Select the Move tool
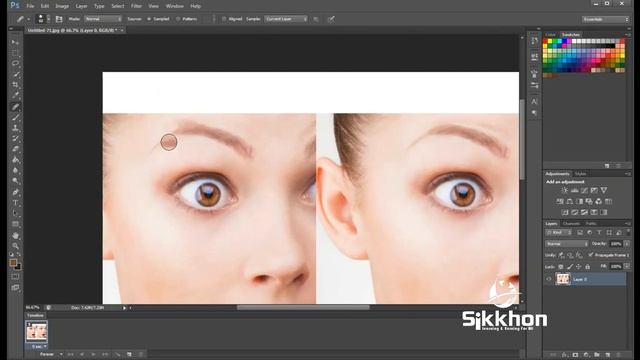Screen dimensions: 640x360 click(x=15, y=42)
